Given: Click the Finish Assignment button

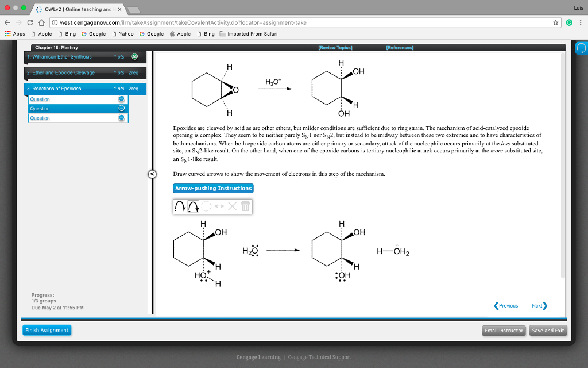Looking at the screenshot, I should (47, 330).
